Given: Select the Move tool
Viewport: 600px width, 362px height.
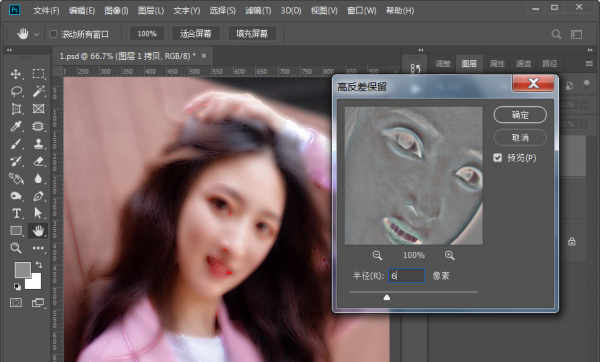Looking at the screenshot, I should tap(16, 74).
